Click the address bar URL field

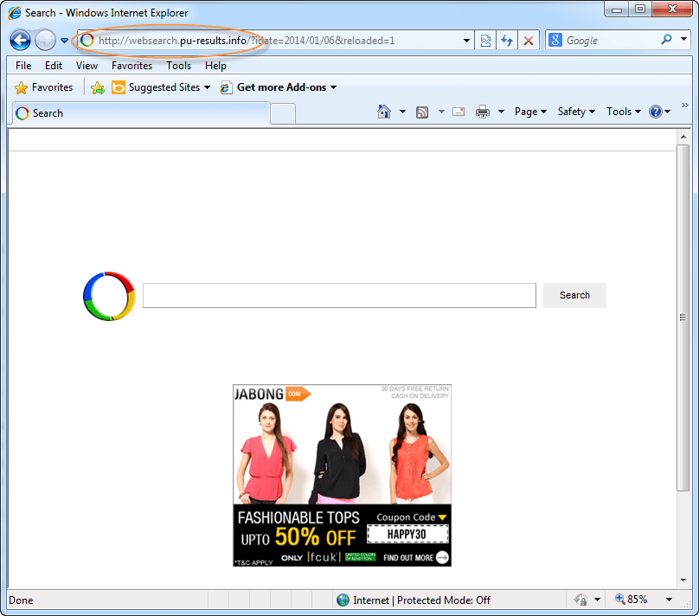(275, 41)
